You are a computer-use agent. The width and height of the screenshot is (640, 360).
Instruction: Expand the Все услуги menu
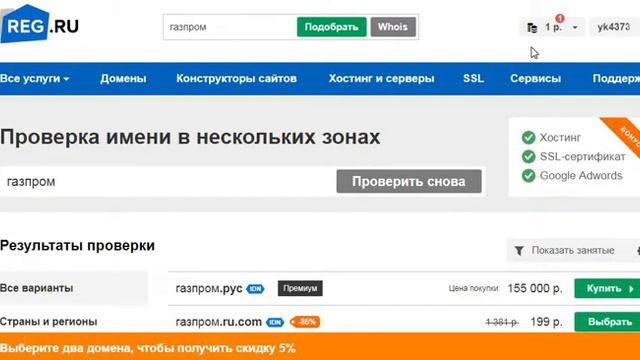click(35, 78)
